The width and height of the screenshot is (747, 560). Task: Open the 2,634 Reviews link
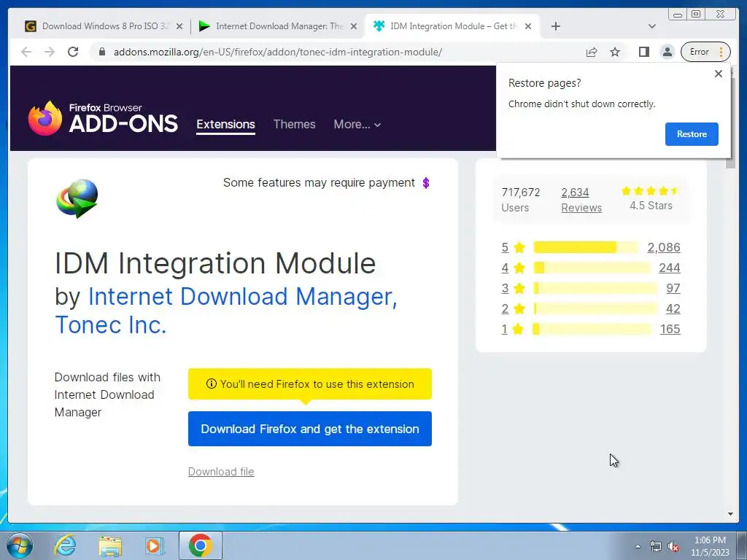[x=581, y=200]
